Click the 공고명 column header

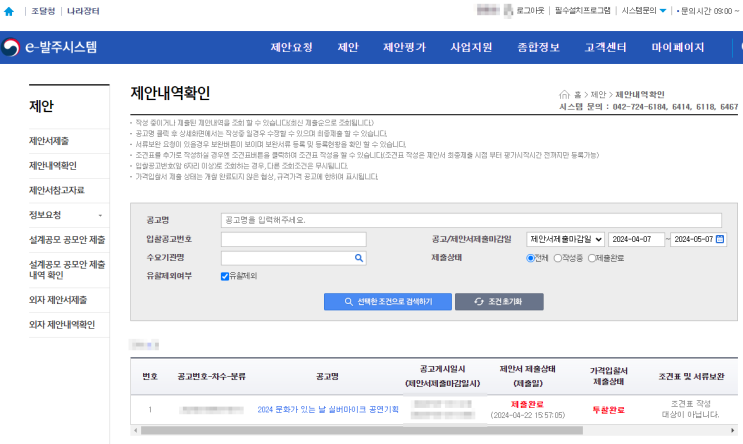[327, 376]
